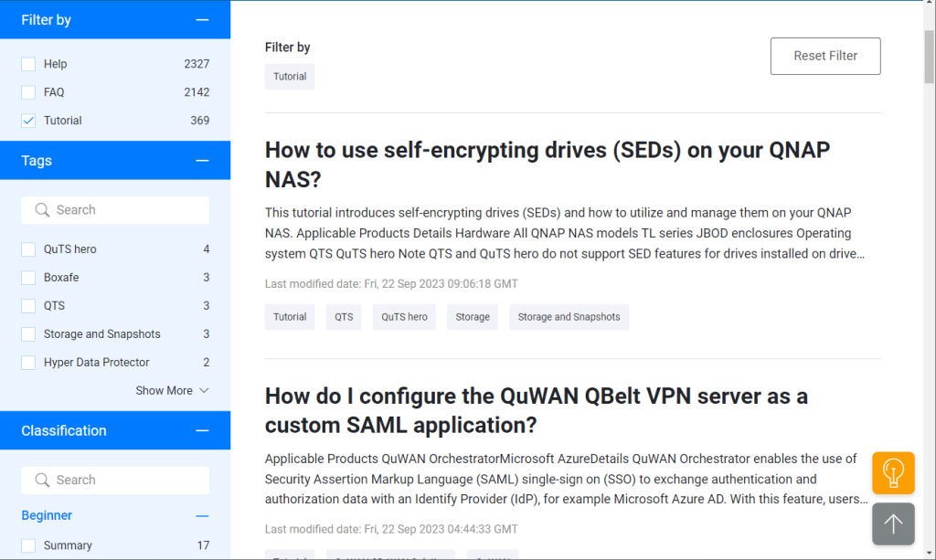Focus the Classification search field
This screenshot has width=936, height=560.
pos(115,481)
